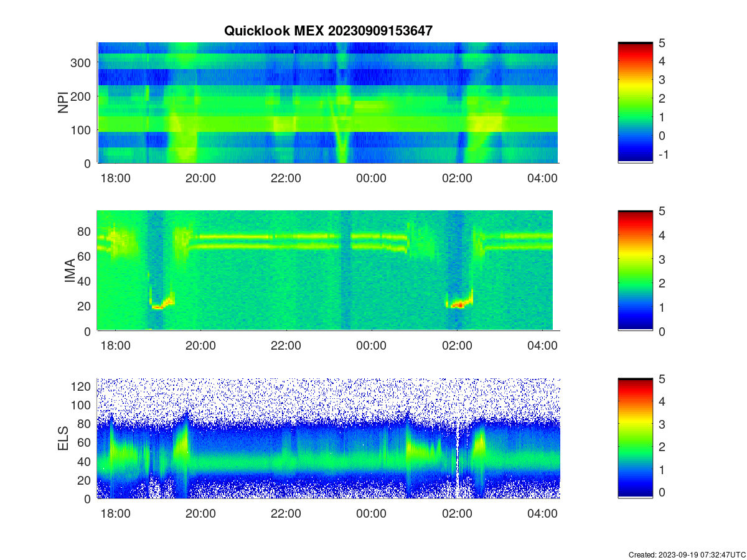Click the 2 label on the ELS colorbar
The height and width of the screenshot is (560, 747).
[x=662, y=447]
